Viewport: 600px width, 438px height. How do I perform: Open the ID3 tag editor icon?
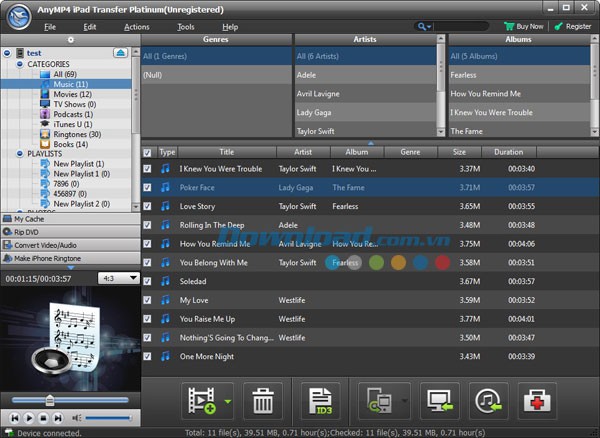pos(320,401)
